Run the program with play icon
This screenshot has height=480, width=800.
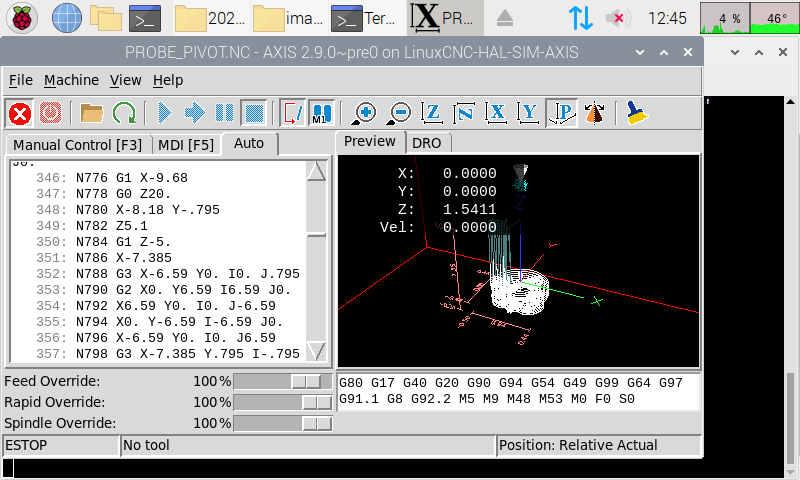164,113
